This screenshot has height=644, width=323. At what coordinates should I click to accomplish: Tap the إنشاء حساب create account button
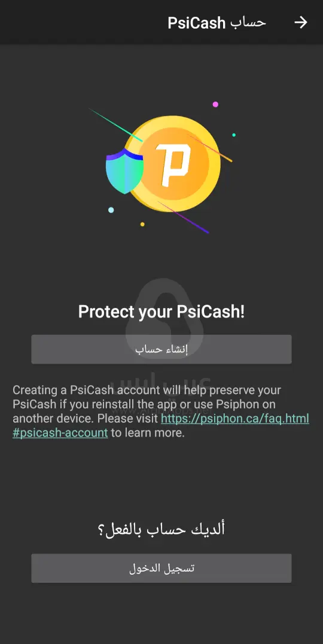[x=161, y=349]
